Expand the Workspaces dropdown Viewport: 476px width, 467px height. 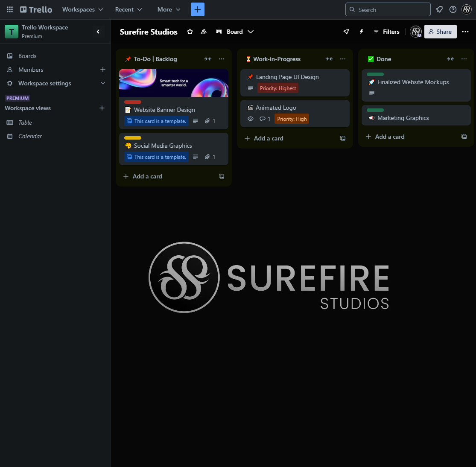(x=82, y=9)
